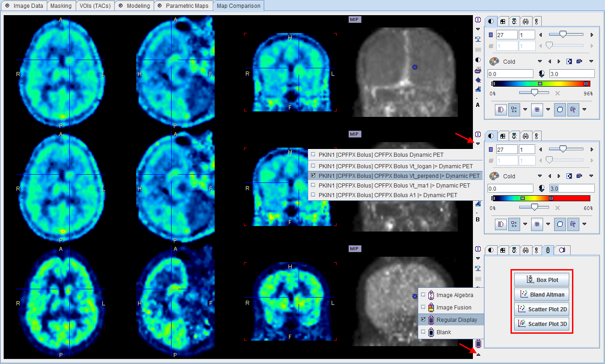605x364 pixels.
Task: Click the connected squares button in panel A
Action: (513, 110)
